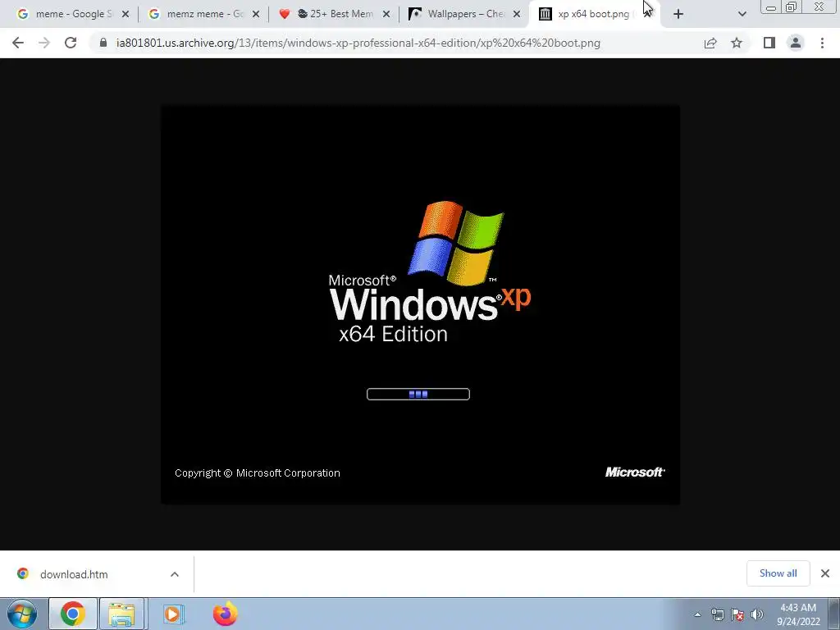Click the address bar URL

click(x=358, y=43)
